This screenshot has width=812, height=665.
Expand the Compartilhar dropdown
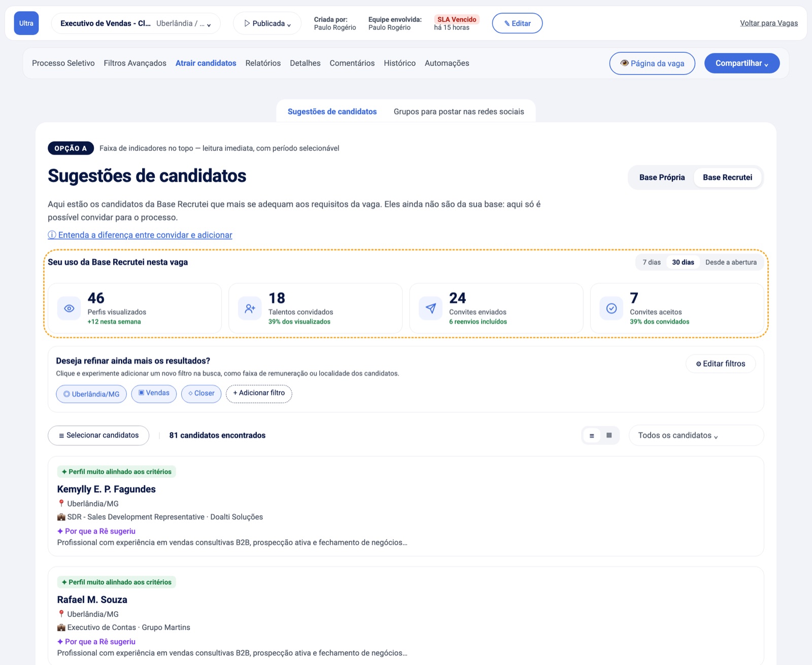[x=742, y=63]
